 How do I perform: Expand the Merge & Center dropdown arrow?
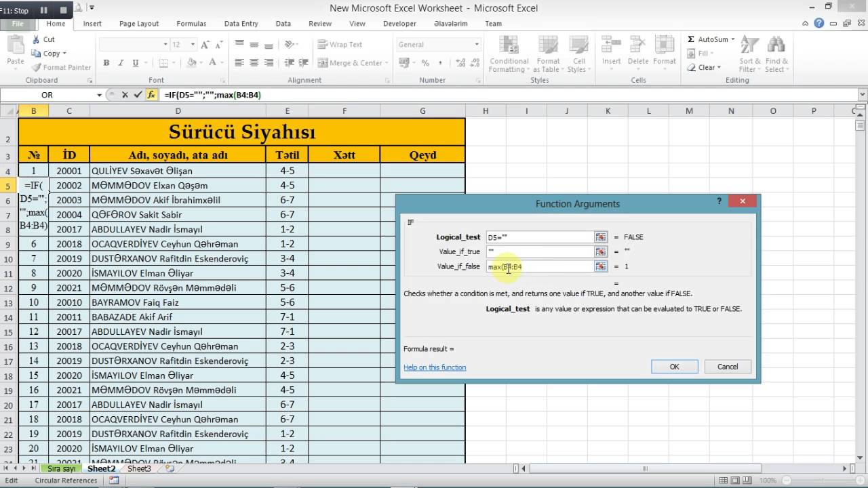(387, 63)
